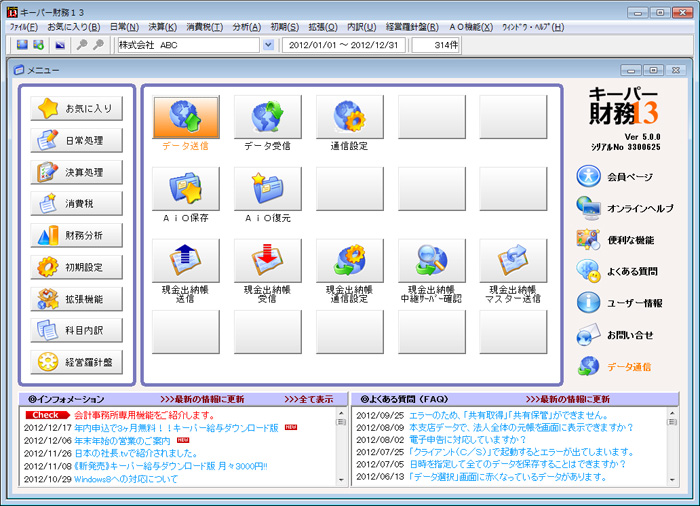This screenshot has width=700, height=506.
Task: Open オンラインヘルプ online help
Action: [625, 208]
